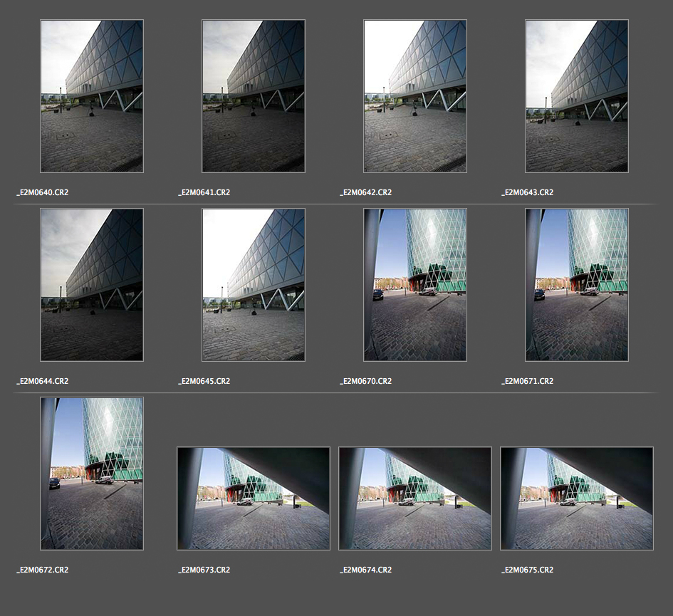Click the filename label _E2M0640.CR2
The height and width of the screenshot is (616, 673).
click(43, 192)
